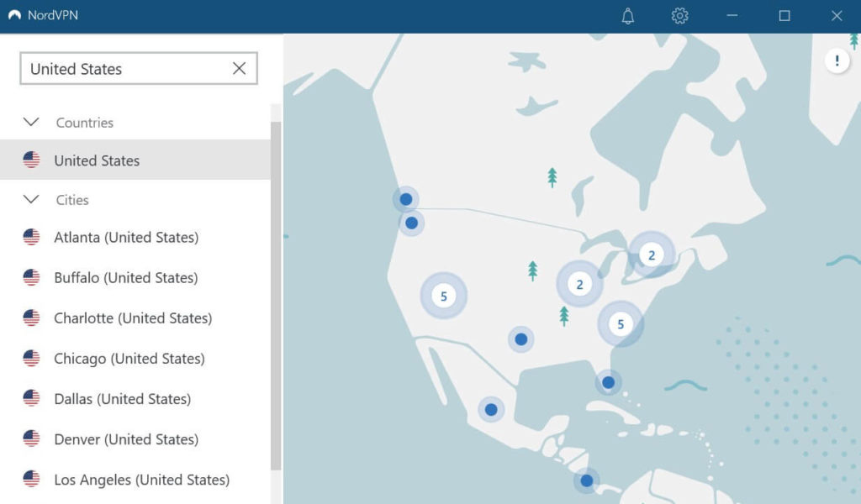Maximize the NordVPN window
The height and width of the screenshot is (504, 861).
(784, 16)
